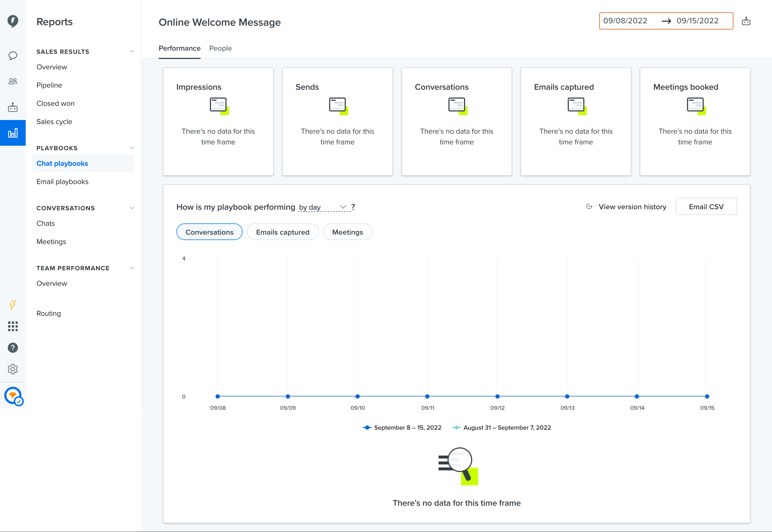This screenshot has width=772, height=532.
Task: Open the help question mark icon
Action: [13, 348]
